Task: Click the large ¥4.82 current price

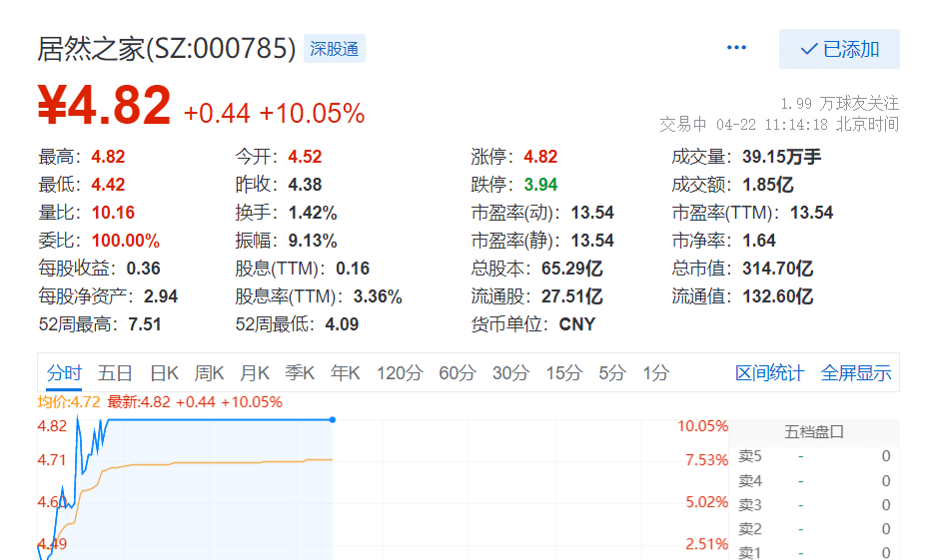Action: point(104,105)
